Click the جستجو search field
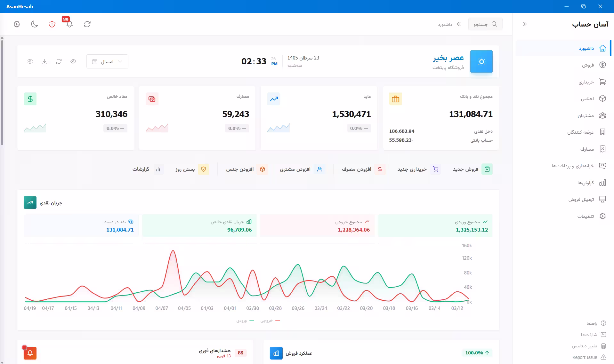 485,24
